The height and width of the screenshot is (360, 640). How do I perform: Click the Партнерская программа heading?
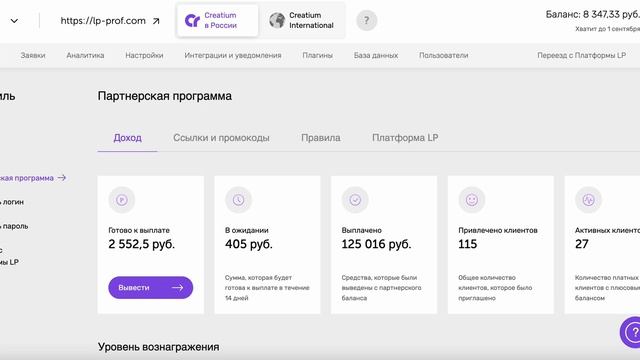(164, 96)
